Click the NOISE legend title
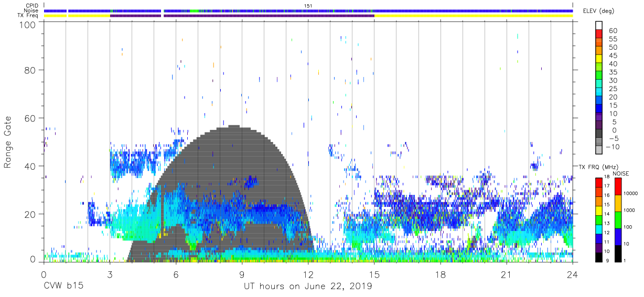Image resolution: width=644 pixels, height=297 pixels. click(620, 173)
